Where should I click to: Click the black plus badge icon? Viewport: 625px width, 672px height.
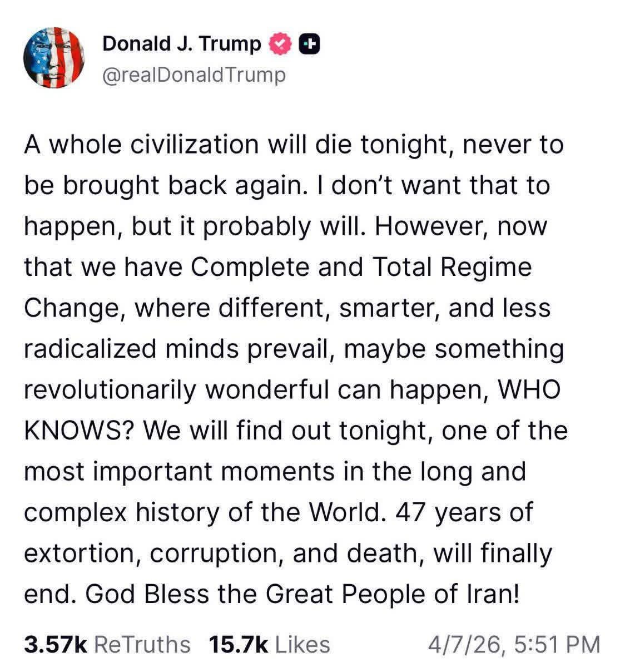309,44
